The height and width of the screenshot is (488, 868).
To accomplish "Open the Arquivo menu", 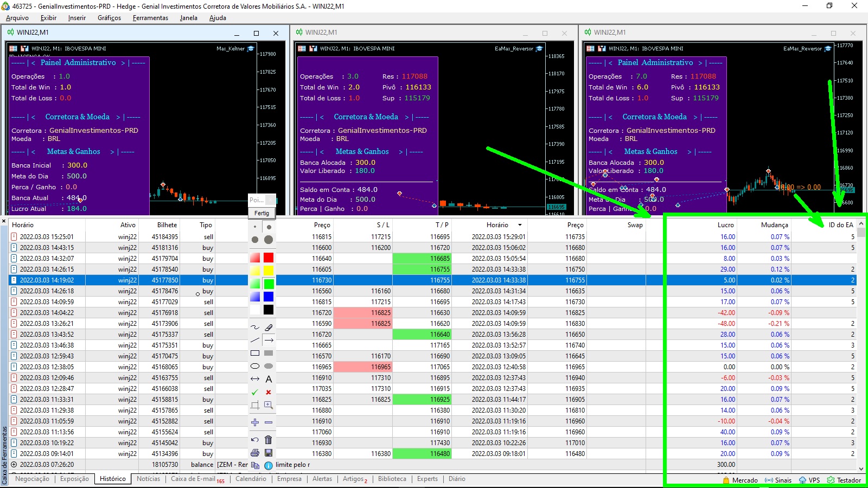I will [x=17, y=18].
